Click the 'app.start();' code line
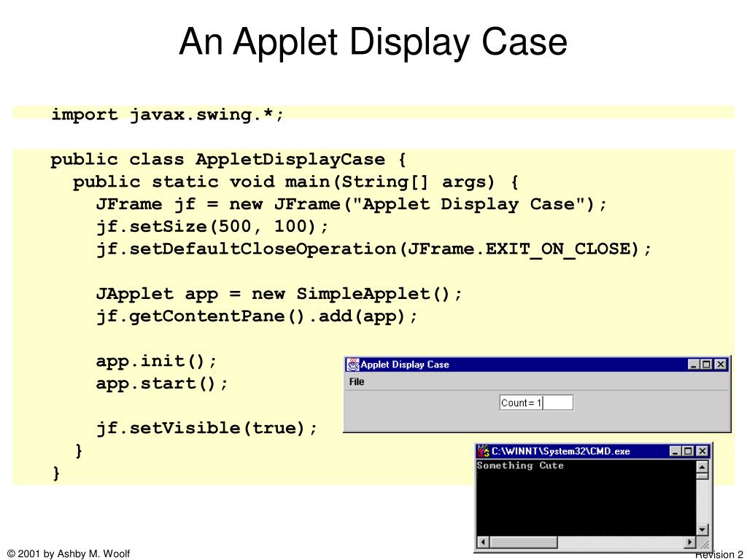 pos(162,384)
